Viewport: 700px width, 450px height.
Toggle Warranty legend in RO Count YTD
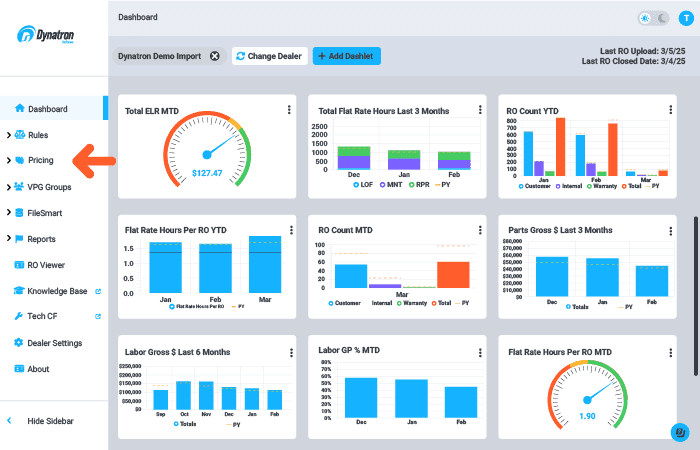[595, 186]
